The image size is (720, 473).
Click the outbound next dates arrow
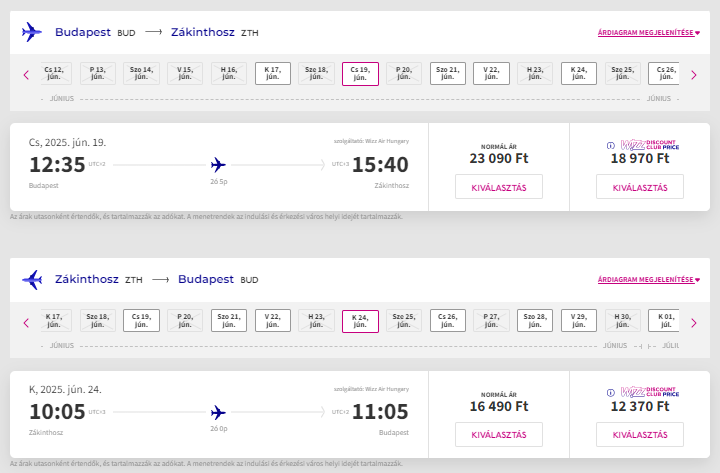(x=694, y=75)
